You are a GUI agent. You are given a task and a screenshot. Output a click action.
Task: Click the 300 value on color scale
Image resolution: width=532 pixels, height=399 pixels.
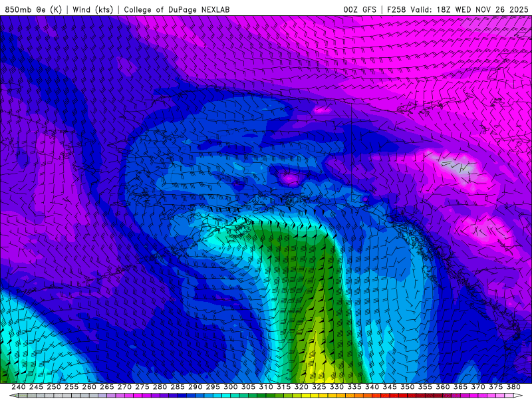[230, 387]
